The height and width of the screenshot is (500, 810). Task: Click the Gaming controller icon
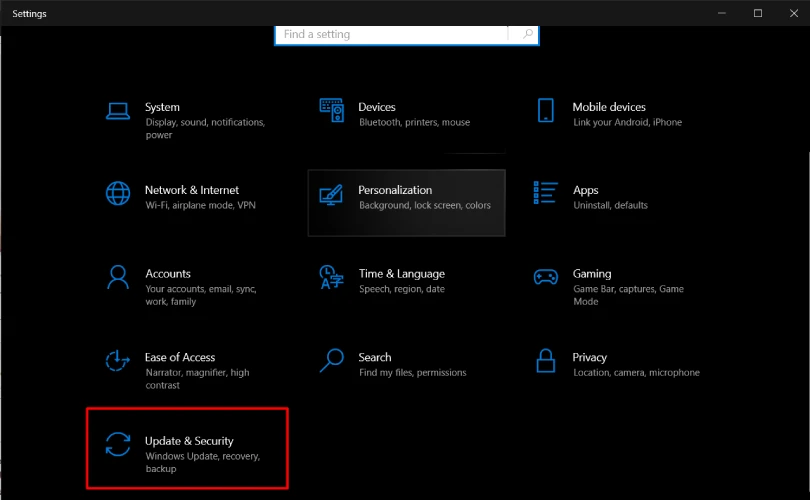545,276
